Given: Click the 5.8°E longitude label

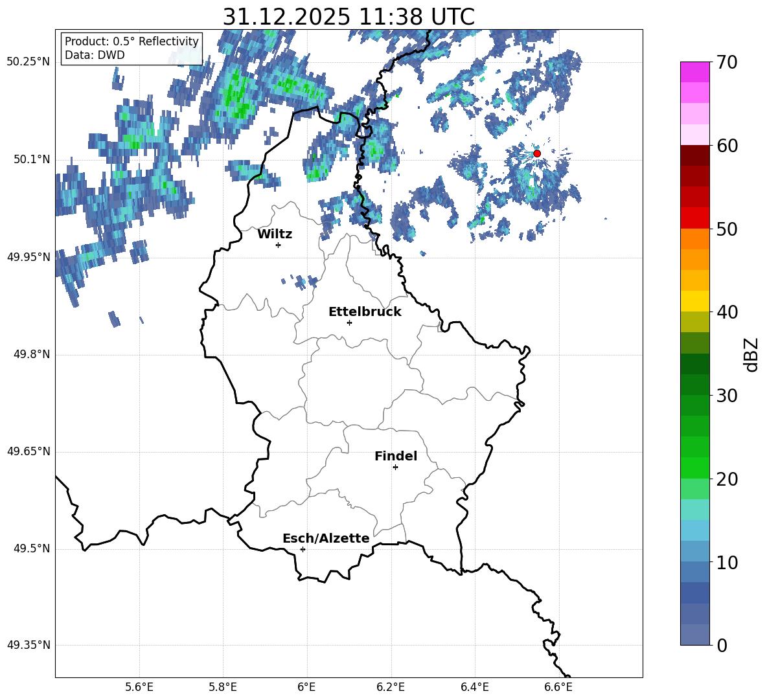Looking at the screenshot, I should click(223, 687).
